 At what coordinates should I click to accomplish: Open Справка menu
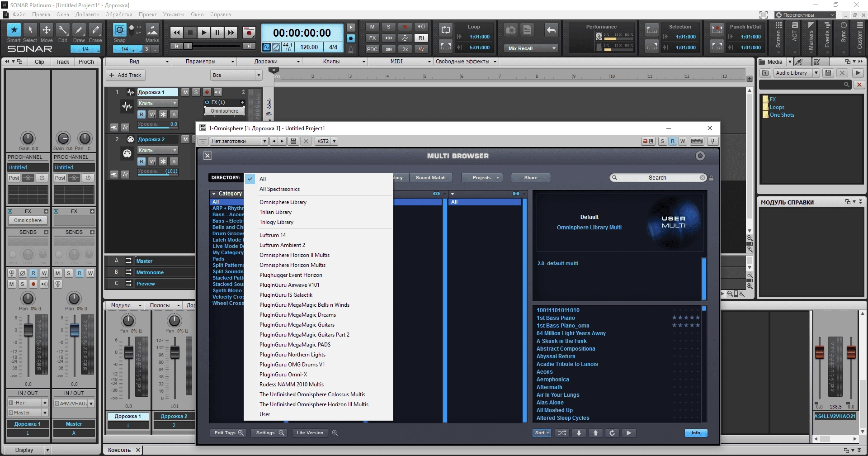[x=221, y=14]
